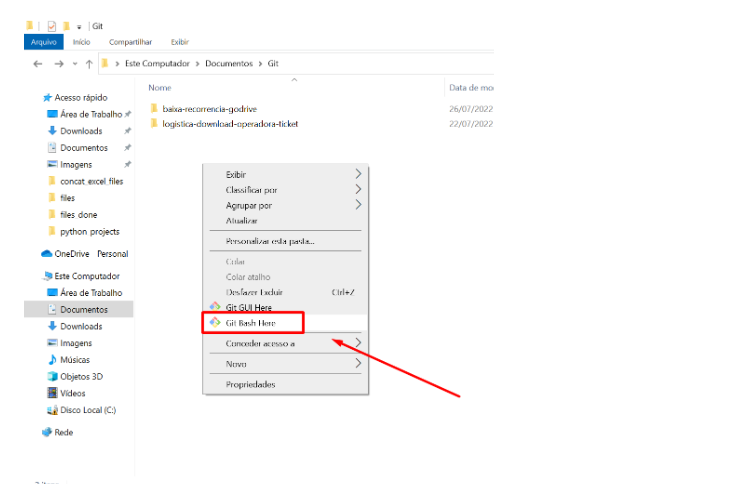Click the back navigation arrow
The height and width of the screenshot is (484, 739).
point(38,64)
